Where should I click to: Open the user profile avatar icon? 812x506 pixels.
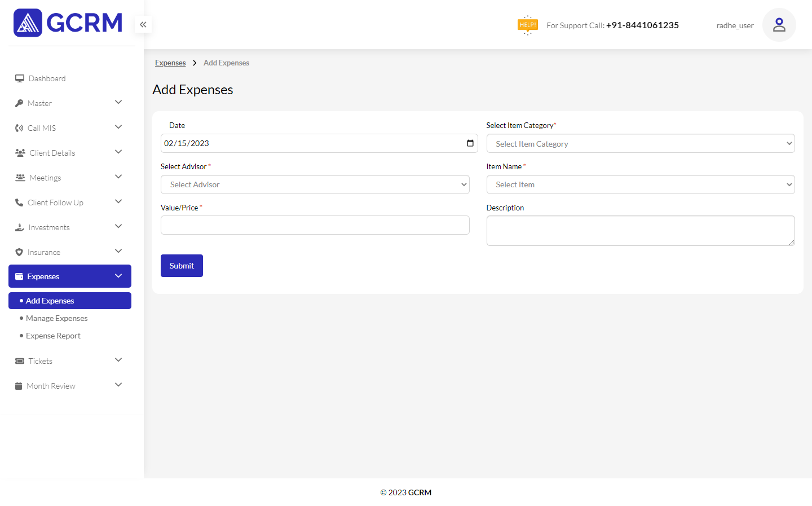(779, 25)
